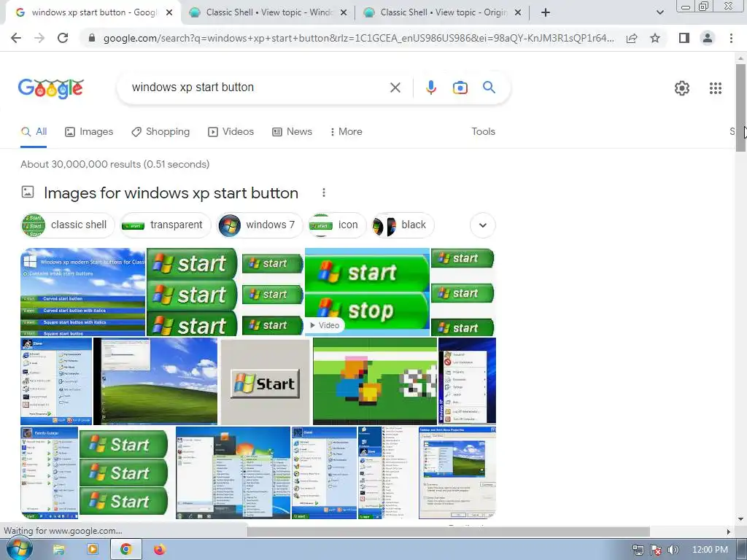Toggle the Chrome side panel icon
Screen dimensions: 747x560
click(x=684, y=38)
